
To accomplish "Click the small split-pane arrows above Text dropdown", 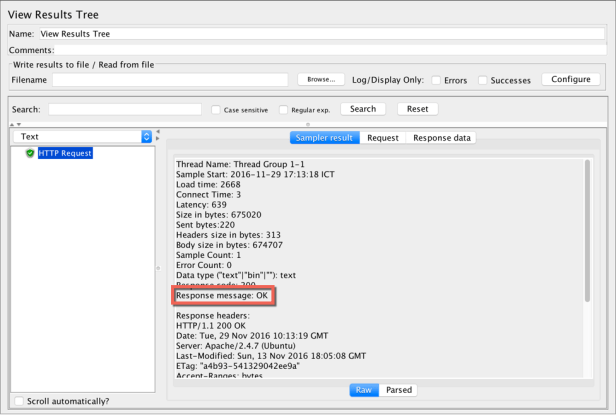I will 15,124.
